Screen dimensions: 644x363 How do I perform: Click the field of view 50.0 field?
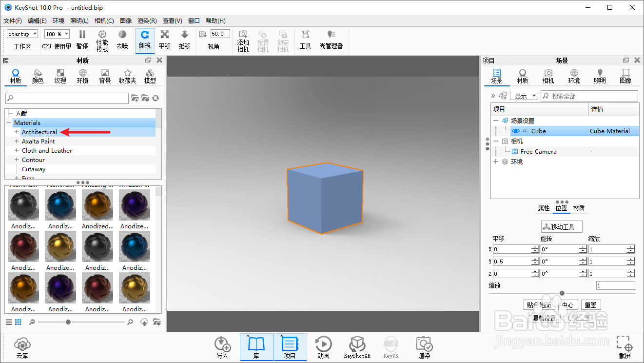click(220, 34)
